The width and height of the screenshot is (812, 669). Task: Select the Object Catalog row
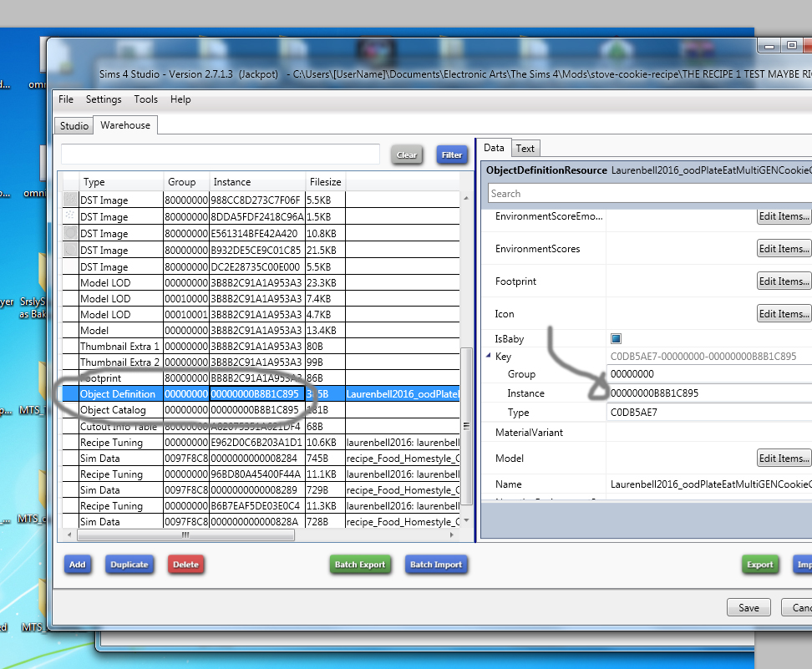[x=261, y=409]
